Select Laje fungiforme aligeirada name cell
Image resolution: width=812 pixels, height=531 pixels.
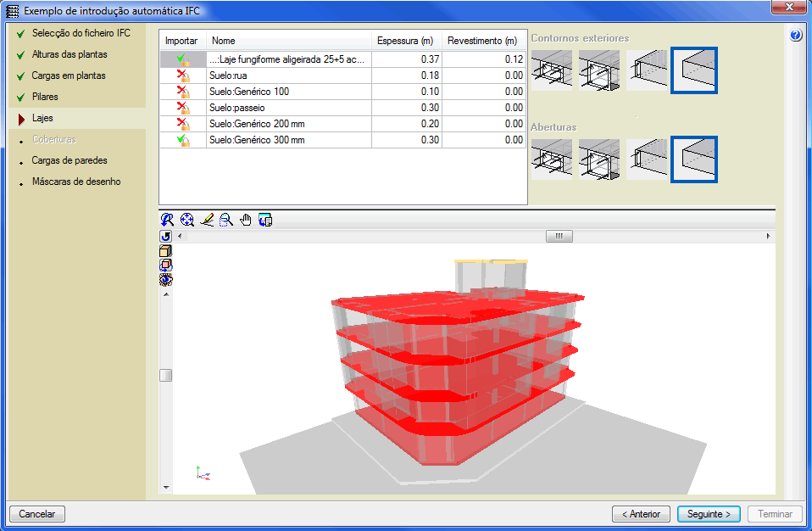[x=289, y=59]
